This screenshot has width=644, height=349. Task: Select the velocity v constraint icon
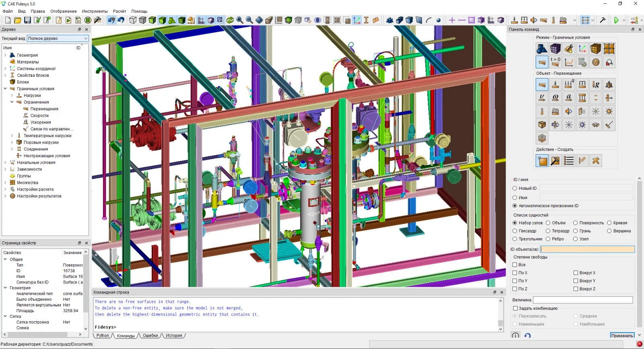pos(542,98)
